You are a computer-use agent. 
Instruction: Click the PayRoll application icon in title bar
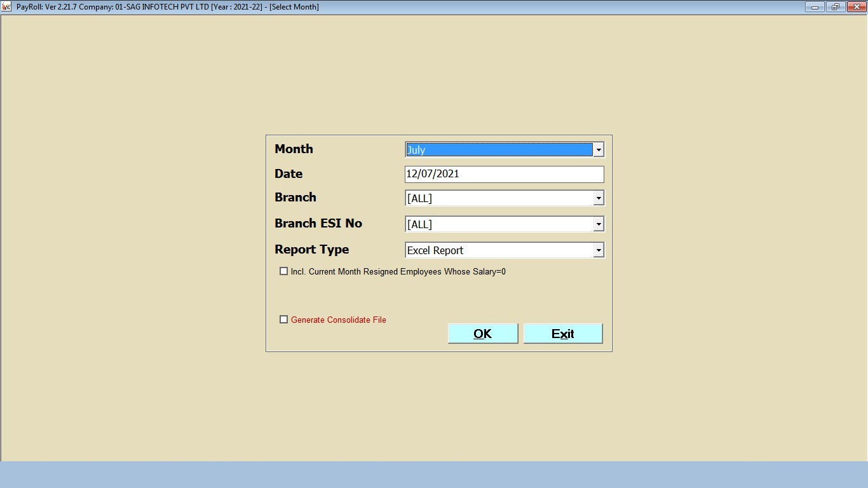7,7
